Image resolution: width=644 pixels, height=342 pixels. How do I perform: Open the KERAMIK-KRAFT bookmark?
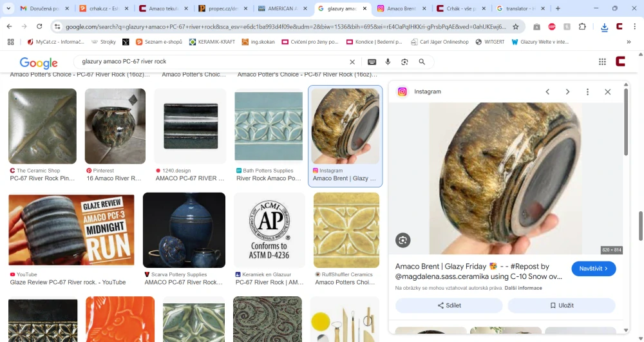tap(212, 42)
